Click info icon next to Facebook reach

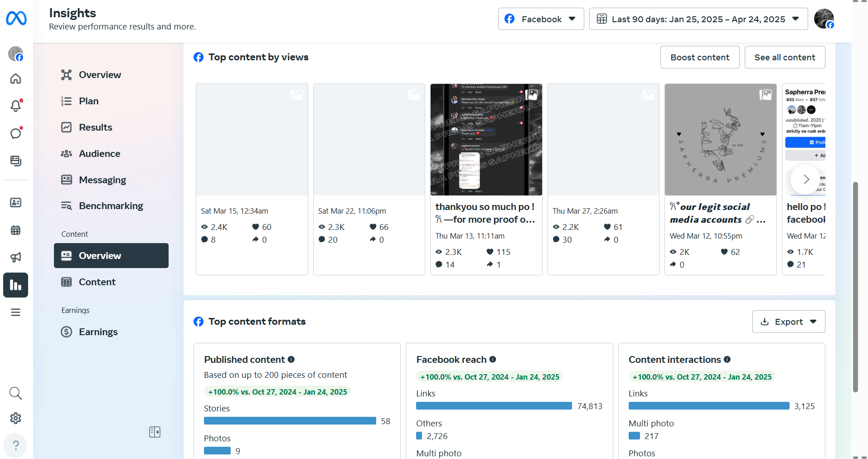[x=493, y=359]
